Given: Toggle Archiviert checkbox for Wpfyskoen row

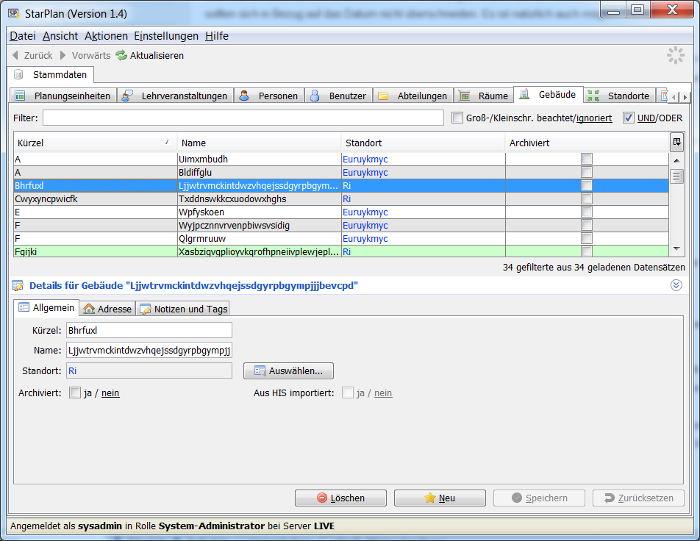Looking at the screenshot, I should click(587, 212).
